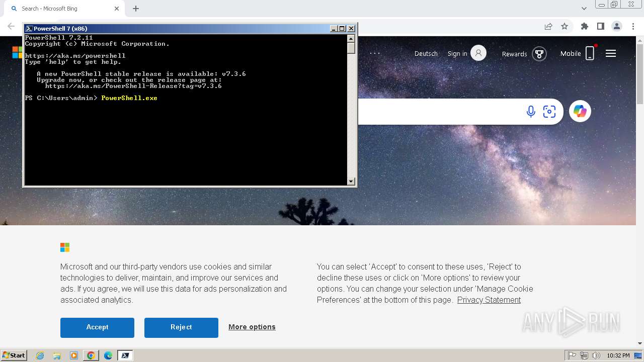Click PowerShell scrollbar up arrow
Image resolution: width=644 pixels, height=362 pixels.
pos(351,38)
